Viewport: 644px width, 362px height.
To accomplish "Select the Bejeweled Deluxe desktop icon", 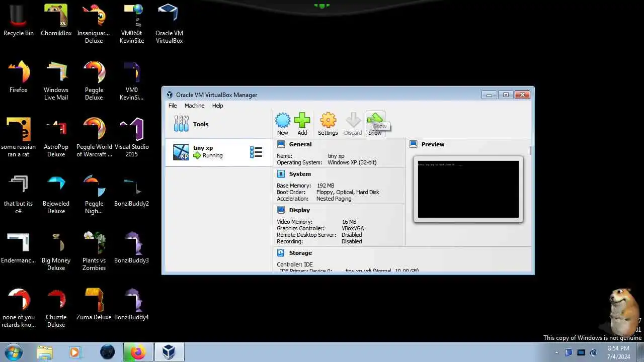I will (56, 195).
